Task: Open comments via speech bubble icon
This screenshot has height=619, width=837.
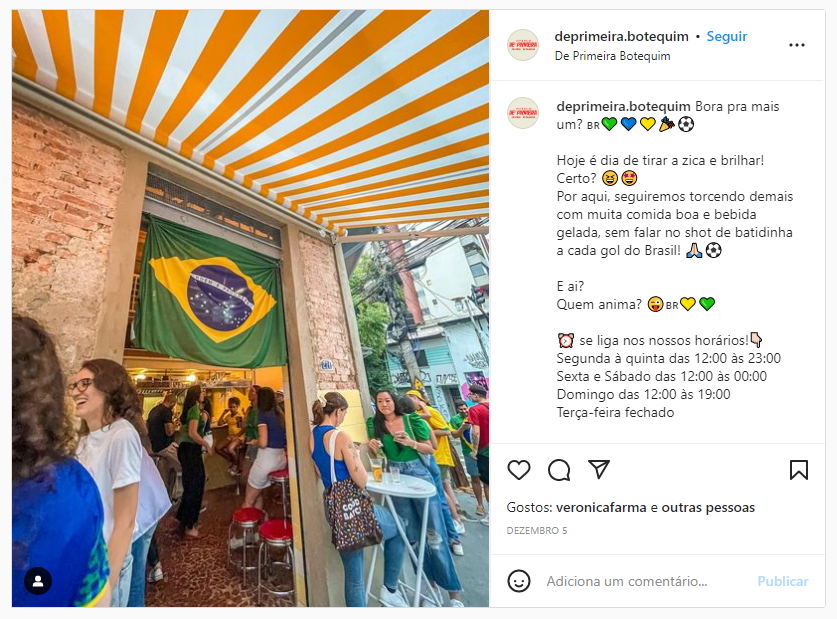Action: coord(559,470)
